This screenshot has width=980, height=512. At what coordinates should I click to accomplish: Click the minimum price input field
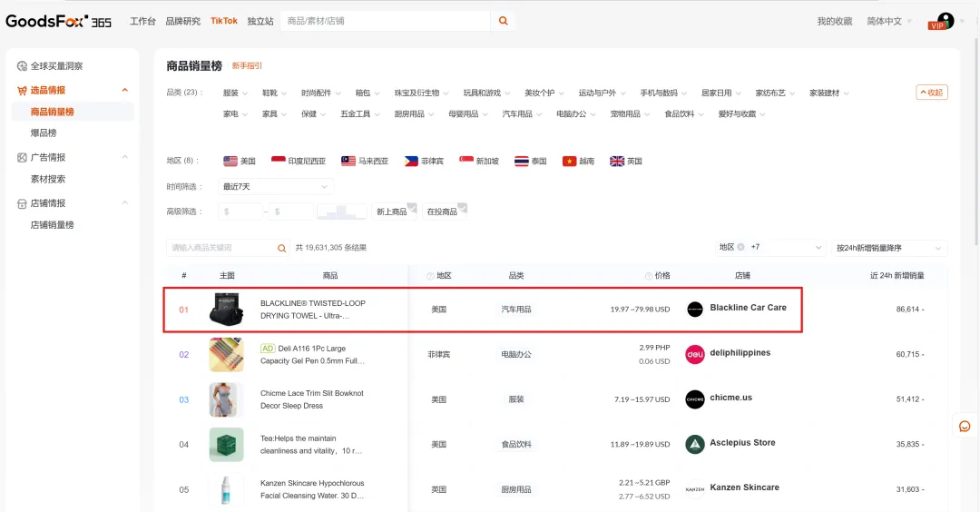[x=240, y=212]
